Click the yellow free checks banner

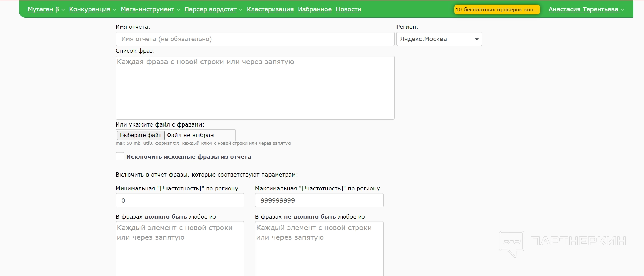point(497,10)
